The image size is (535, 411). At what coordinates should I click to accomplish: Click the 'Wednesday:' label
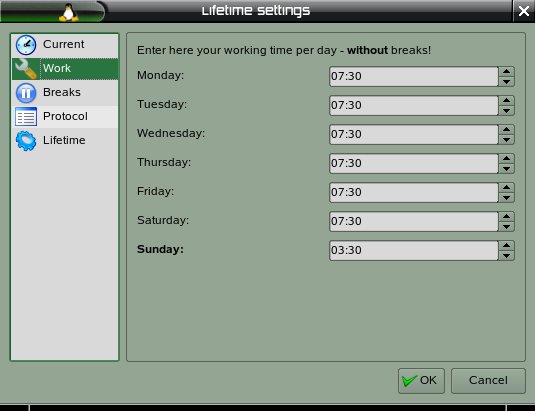[x=171, y=133]
